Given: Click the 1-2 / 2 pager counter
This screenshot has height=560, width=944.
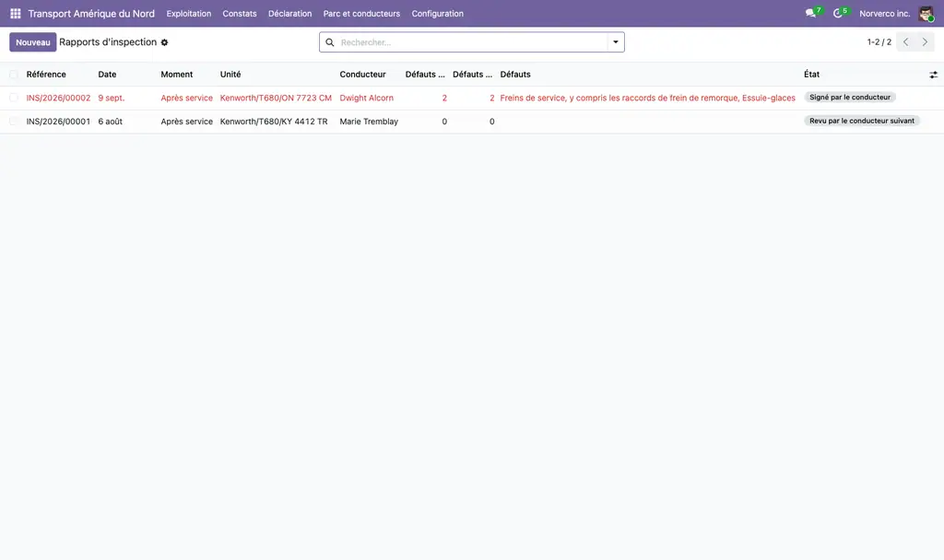Looking at the screenshot, I should (879, 42).
